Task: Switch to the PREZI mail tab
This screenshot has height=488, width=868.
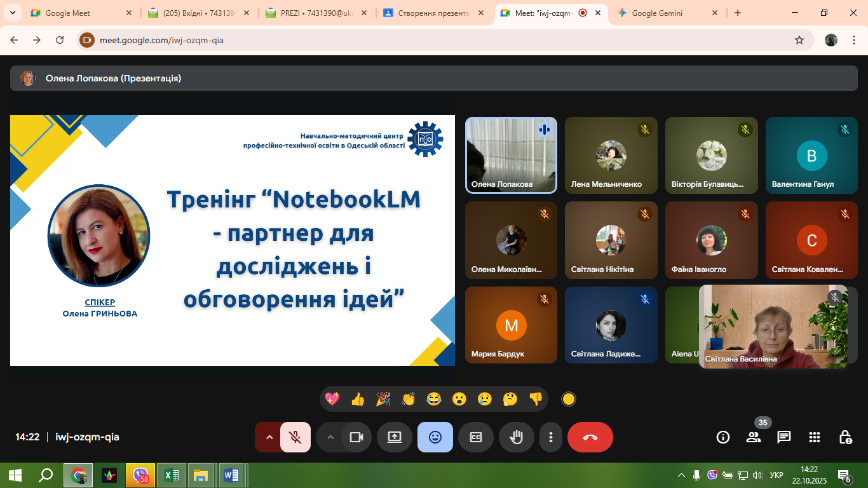Action: (315, 13)
